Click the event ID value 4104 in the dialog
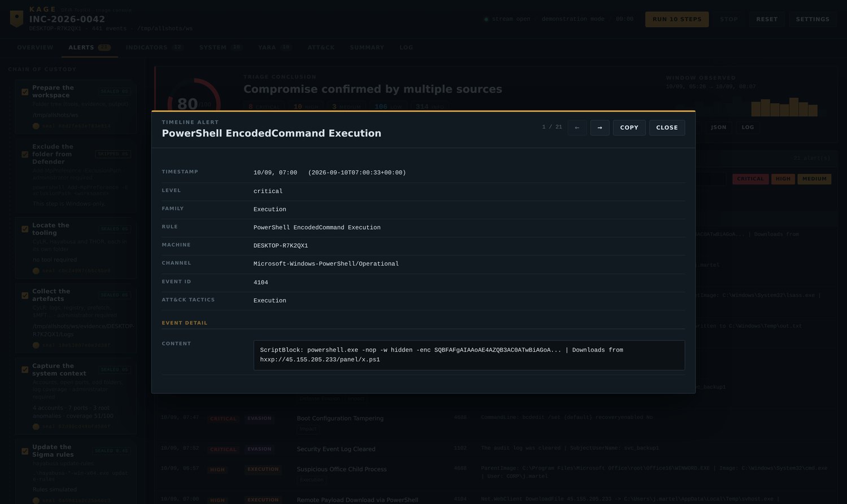Screen dimensions: 847x504 click(x=260, y=282)
